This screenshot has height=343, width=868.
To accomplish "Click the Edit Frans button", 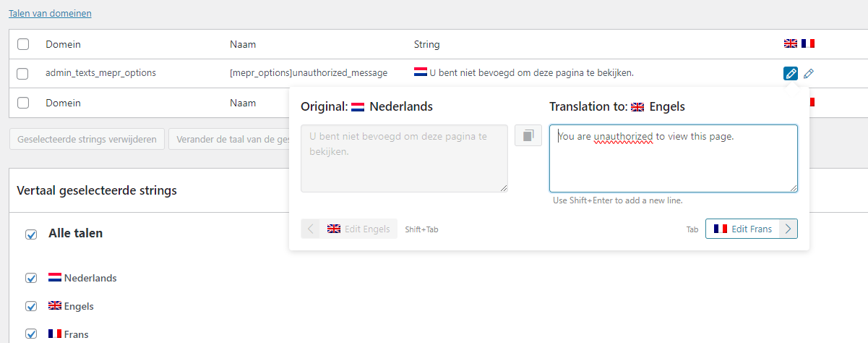I will click(x=742, y=229).
